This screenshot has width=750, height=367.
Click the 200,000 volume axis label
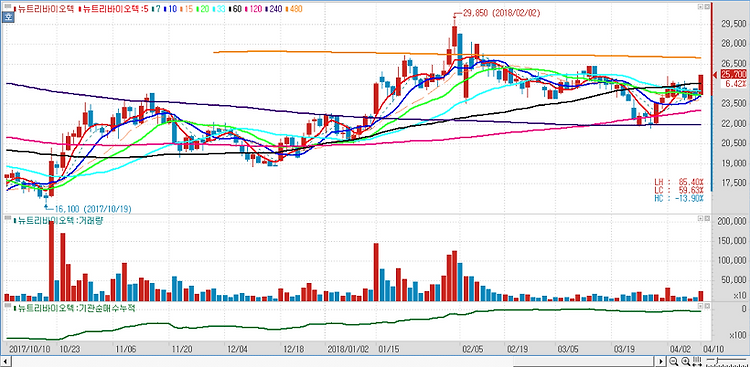[x=732, y=222]
